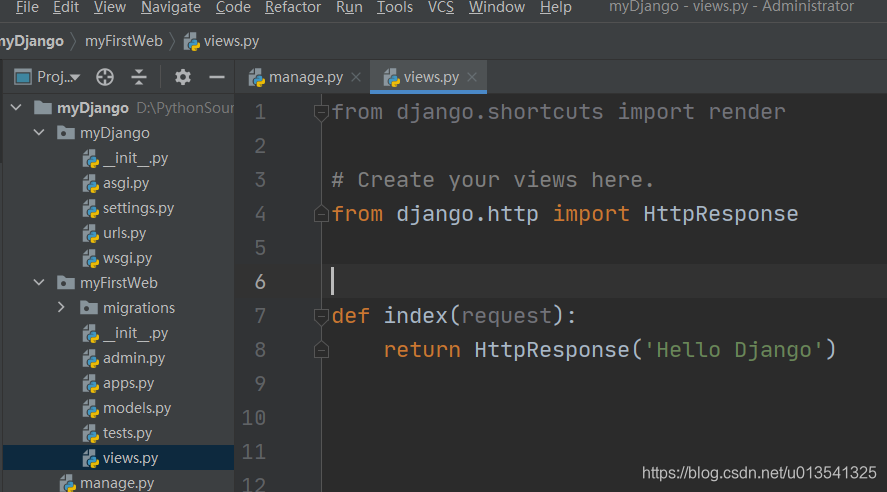Fold the import block at line 1
This screenshot has height=492, width=887.
(321, 113)
